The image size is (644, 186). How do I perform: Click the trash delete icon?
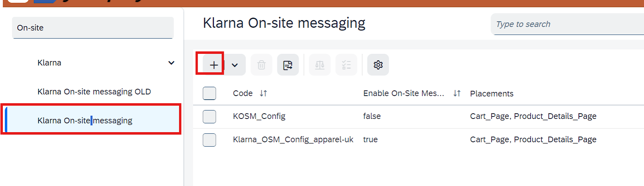point(262,65)
